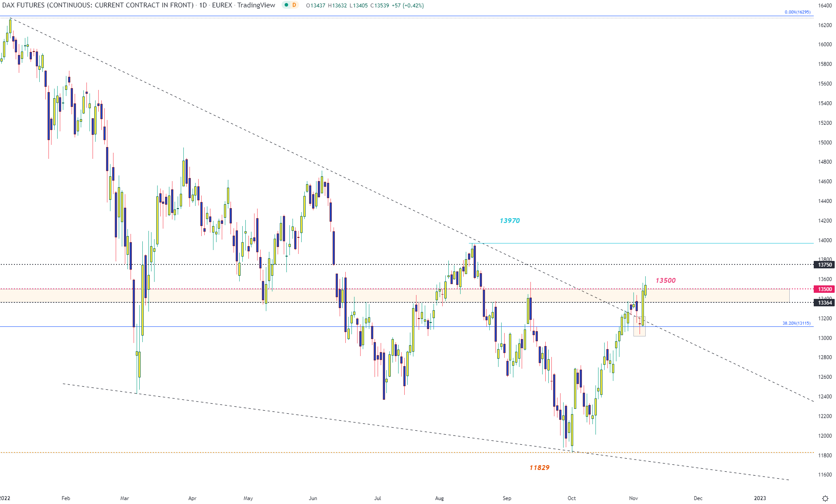836x504 pixels.
Task: Click the DAX FUTURES chart title
Action: [98, 5]
